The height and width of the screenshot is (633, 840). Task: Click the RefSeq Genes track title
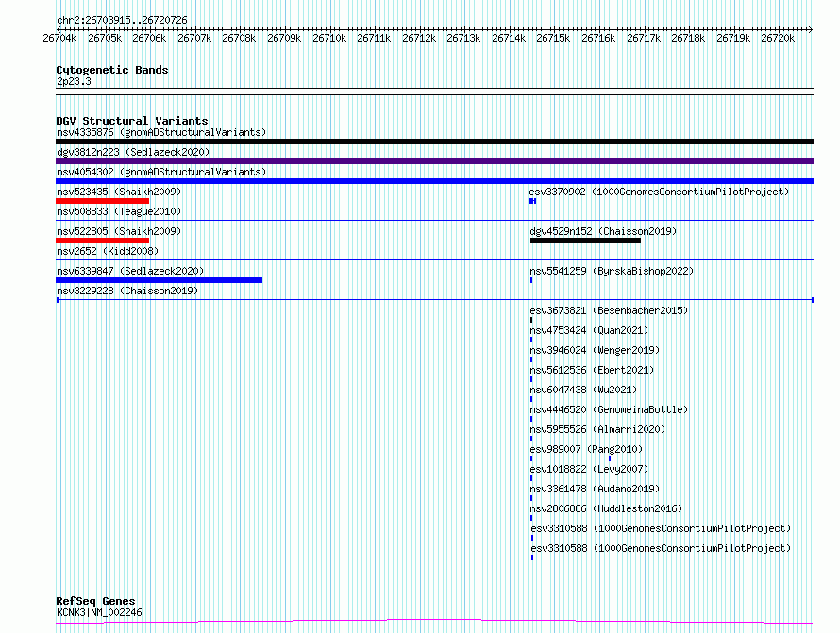95,601
